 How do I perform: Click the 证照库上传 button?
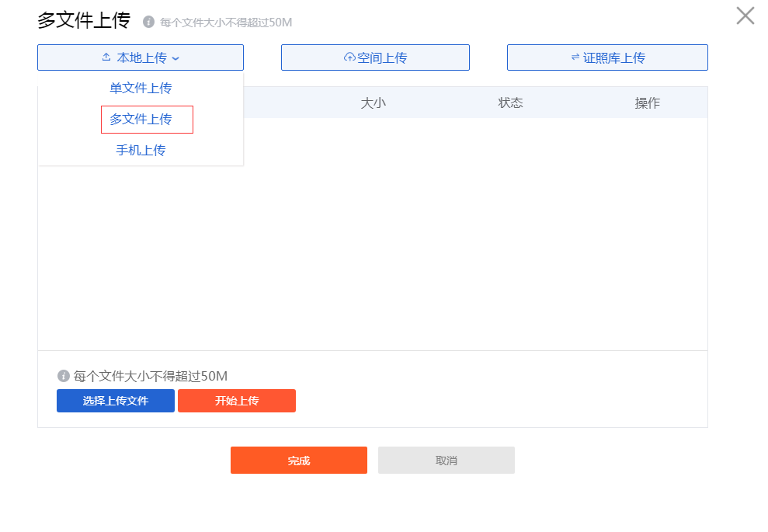(x=606, y=57)
